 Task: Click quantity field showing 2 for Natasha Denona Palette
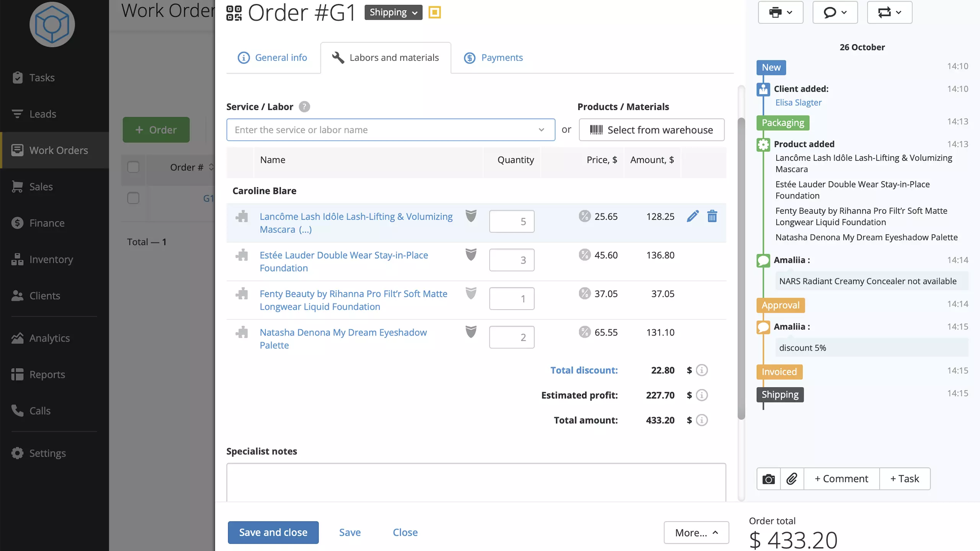pyautogui.click(x=511, y=337)
